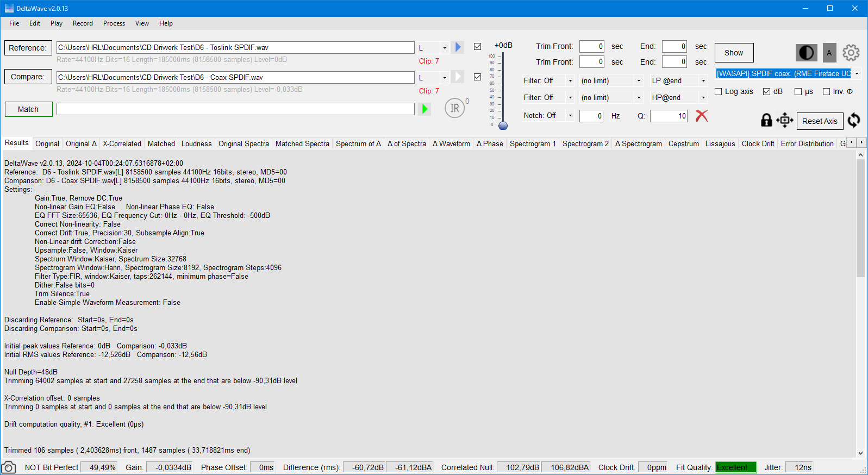Click the refresh circular arrows icon
The width and height of the screenshot is (868, 475).
pyautogui.click(x=854, y=120)
